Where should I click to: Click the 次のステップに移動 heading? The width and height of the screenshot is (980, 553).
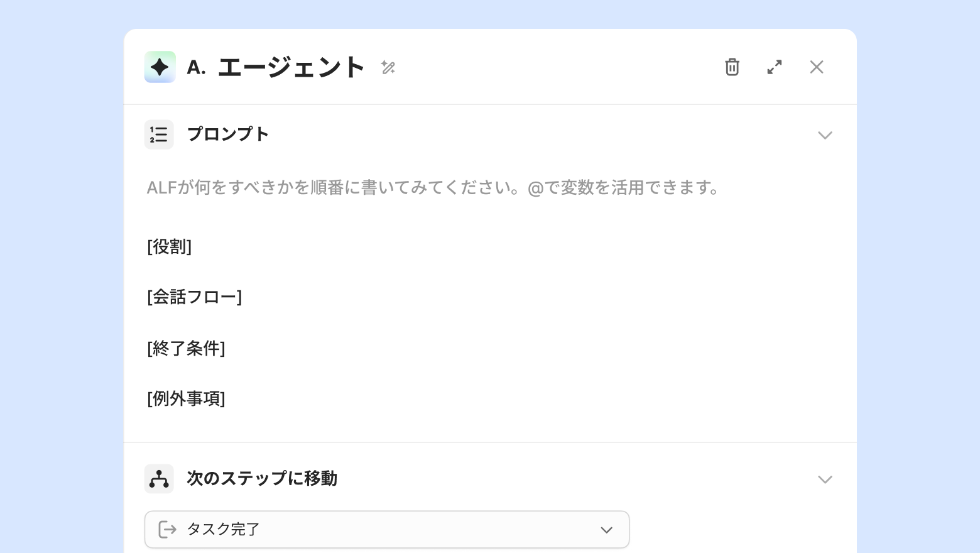point(262,479)
